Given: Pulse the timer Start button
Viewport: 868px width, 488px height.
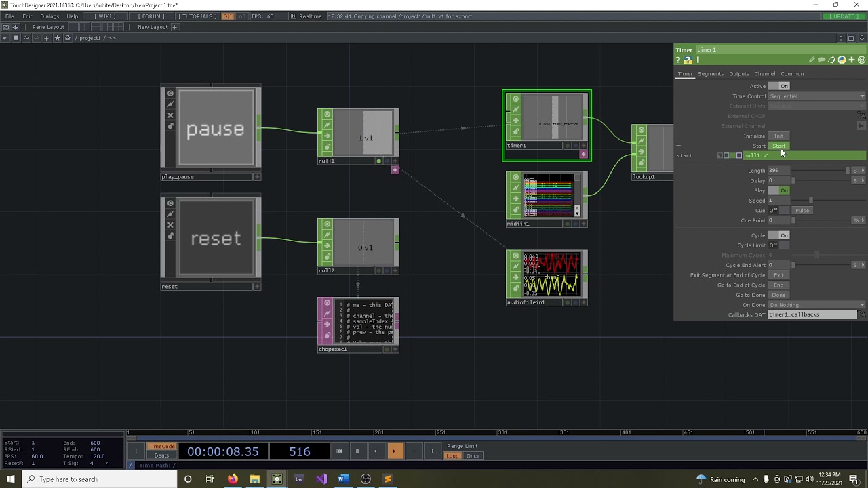Looking at the screenshot, I should pos(778,146).
